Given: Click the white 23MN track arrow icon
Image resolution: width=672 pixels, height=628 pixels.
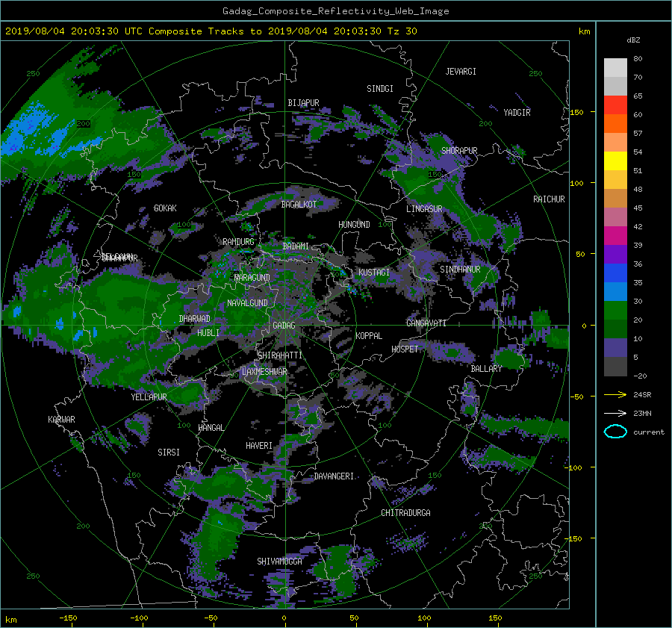Looking at the screenshot, I should (615, 413).
